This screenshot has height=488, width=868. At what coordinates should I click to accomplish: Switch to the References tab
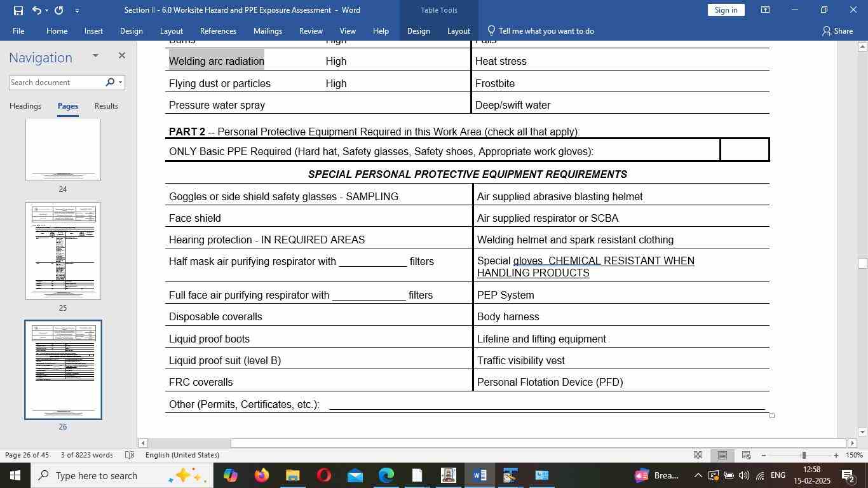[x=218, y=30]
